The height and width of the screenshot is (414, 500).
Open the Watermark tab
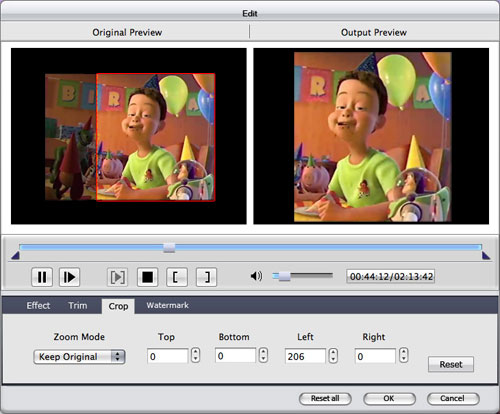(x=167, y=305)
